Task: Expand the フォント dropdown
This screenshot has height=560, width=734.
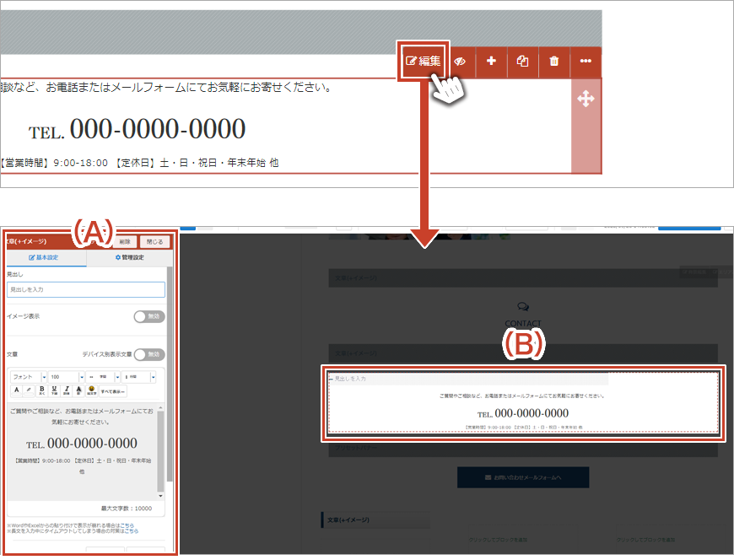Action: coord(28,376)
